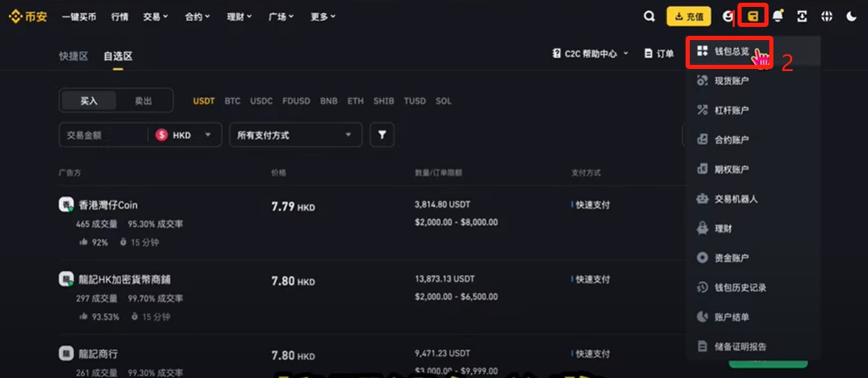Switch to 卖出 sell mode
Screen dimensions: 868x378
(x=144, y=101)
